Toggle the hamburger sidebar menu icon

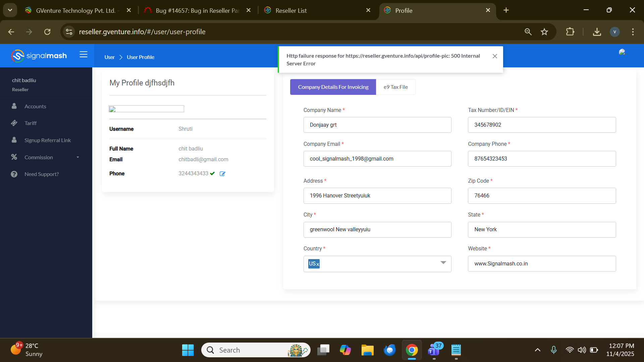click(x=84, y=55)
